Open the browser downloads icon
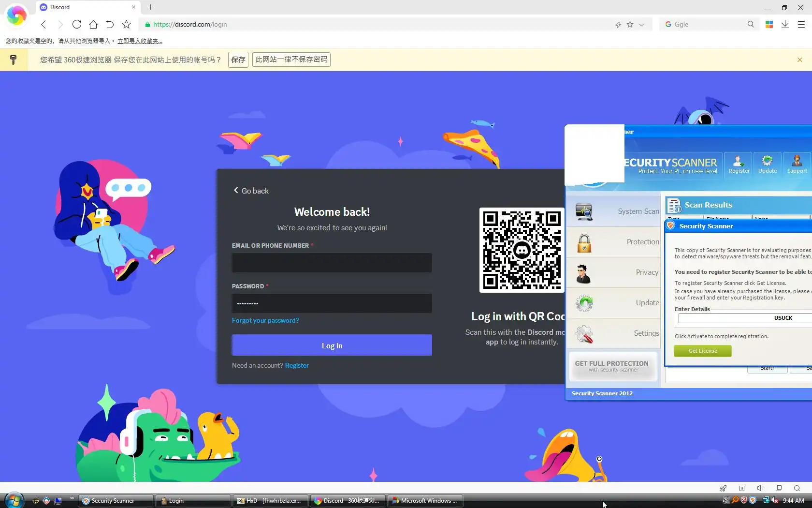The height and width of the screenshot is (508, 812). click(785, 24)
